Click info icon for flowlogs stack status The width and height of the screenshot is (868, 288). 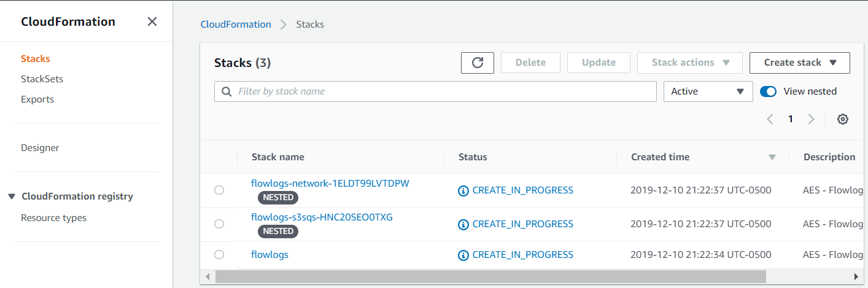coord(463,255)
